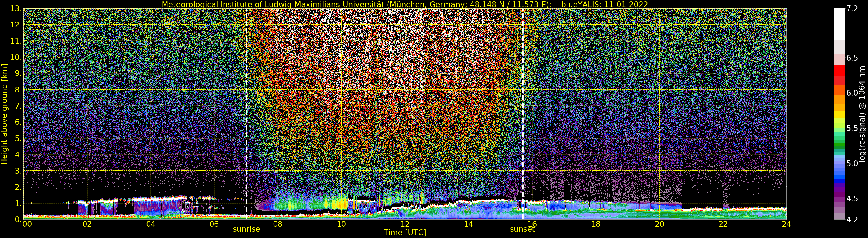
Task: Click the "Height above ground [km]" axis label
Action: pos(4,114)
